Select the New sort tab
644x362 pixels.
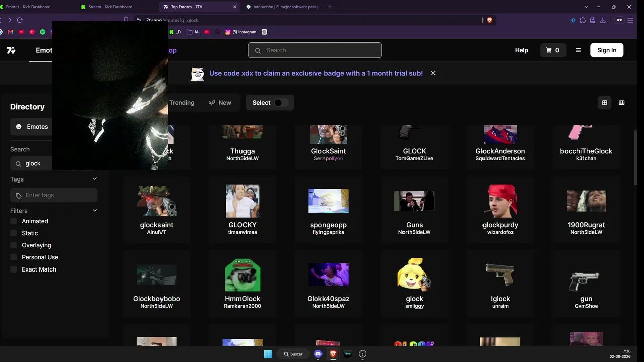tap(220, 103)
